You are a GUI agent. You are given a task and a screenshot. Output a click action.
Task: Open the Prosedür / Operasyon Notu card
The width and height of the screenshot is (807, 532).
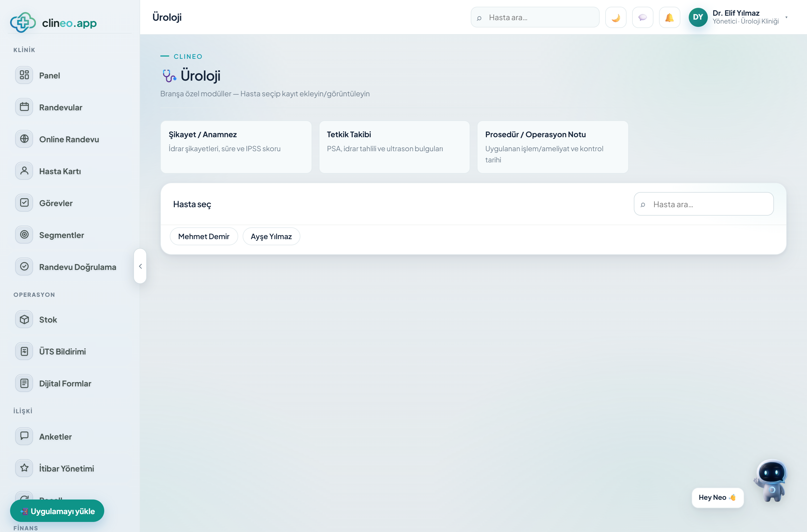(553, 147)
